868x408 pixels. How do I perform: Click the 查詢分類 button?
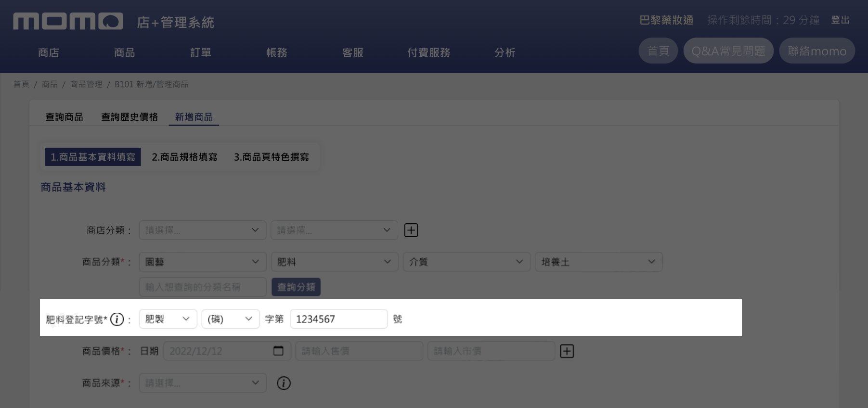pyautogui.click(x=296, y=287)
